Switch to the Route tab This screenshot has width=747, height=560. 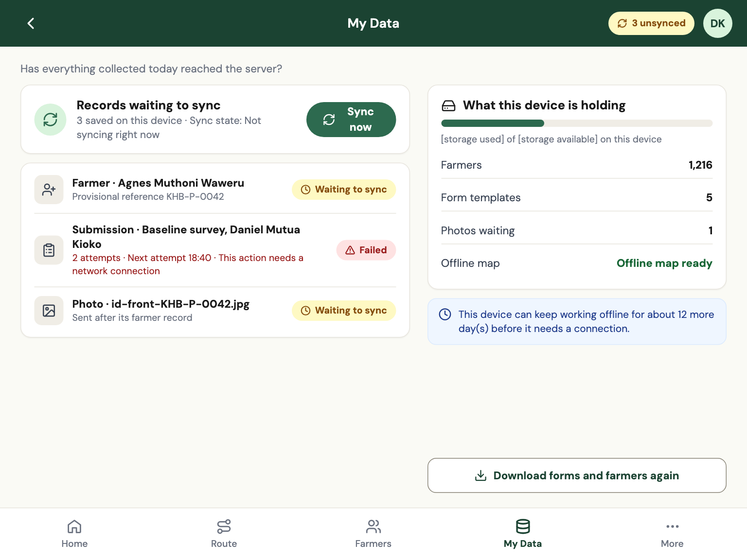click(x=224, y=534)
